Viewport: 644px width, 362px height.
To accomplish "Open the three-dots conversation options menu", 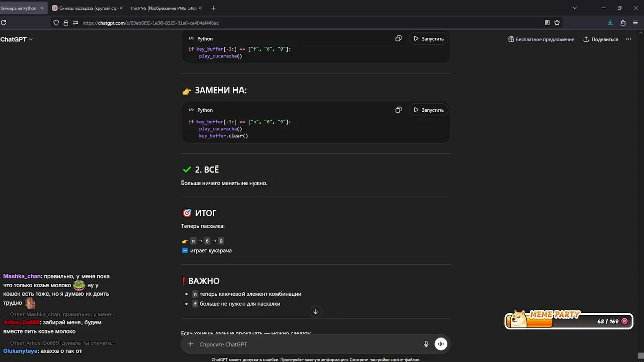I will (x=628, y=39).
